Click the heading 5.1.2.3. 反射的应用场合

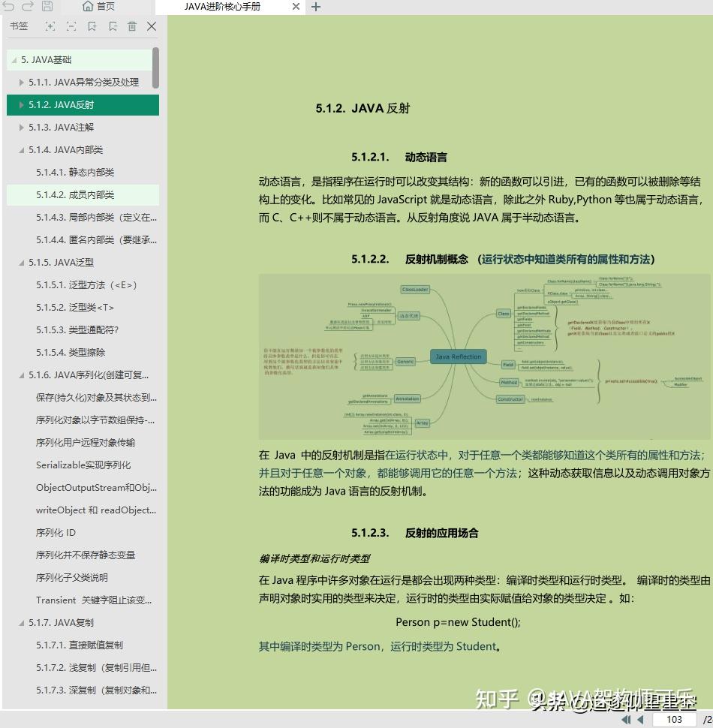pyautogui.click(x=414, y=533)
